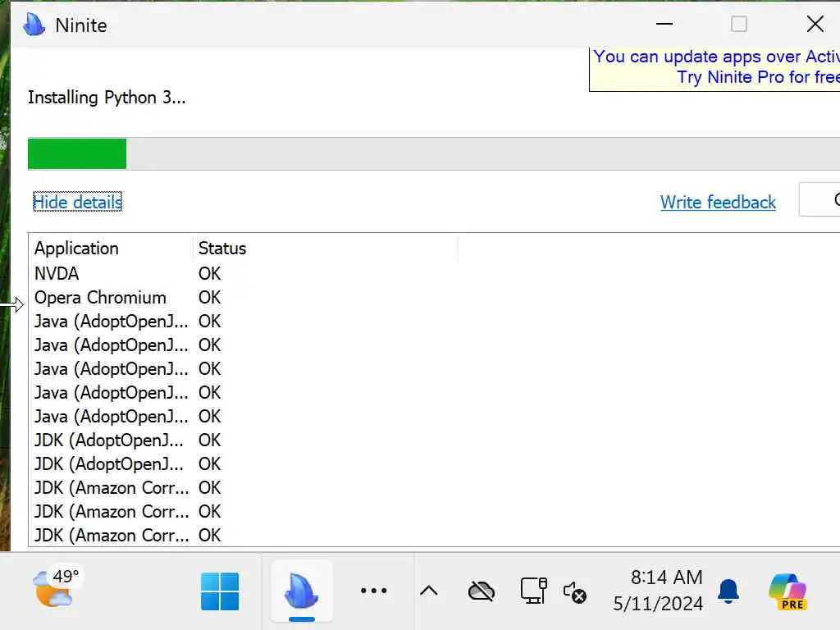
Task: Open the network display tray icon
Action: coord(533,591)
